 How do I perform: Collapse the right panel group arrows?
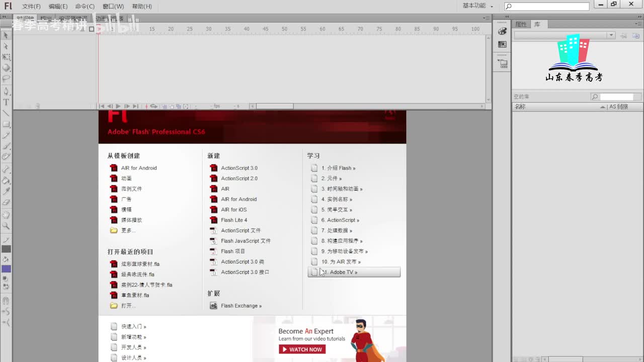coord(639,18)
